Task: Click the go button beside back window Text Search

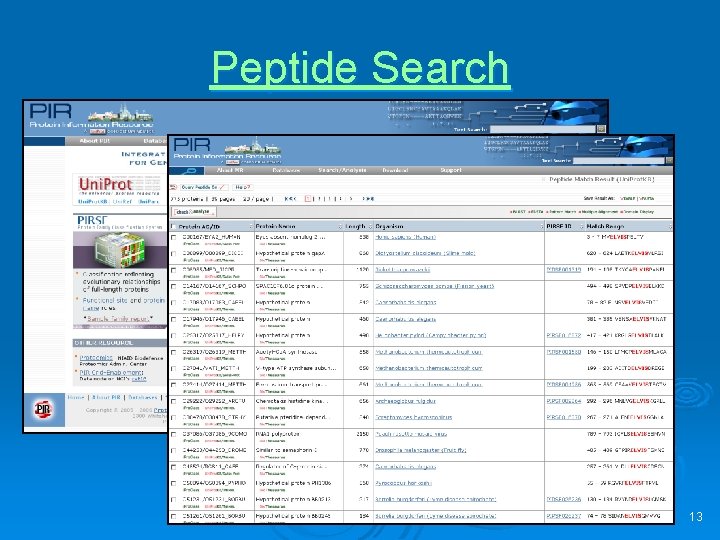Action: [x=601, y=129]
